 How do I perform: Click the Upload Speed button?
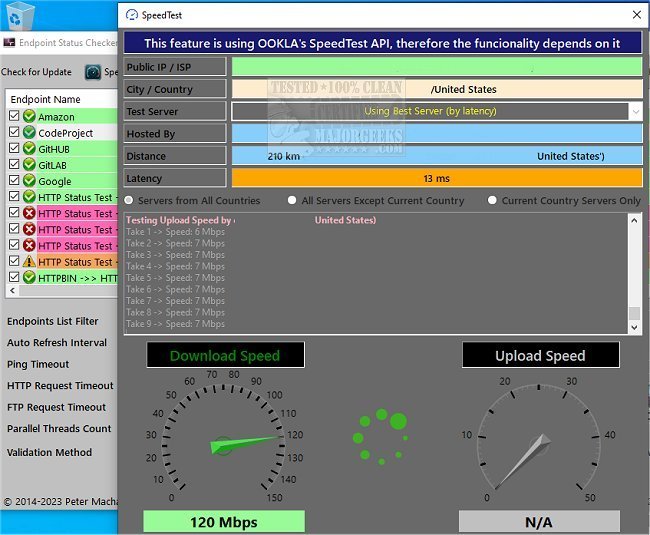pyautogui.click(x=540, y=355)
